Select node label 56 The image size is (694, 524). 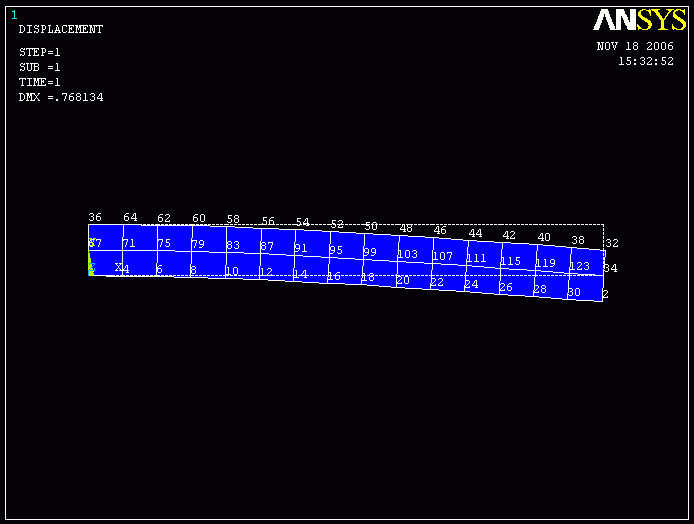pos(268,220)
